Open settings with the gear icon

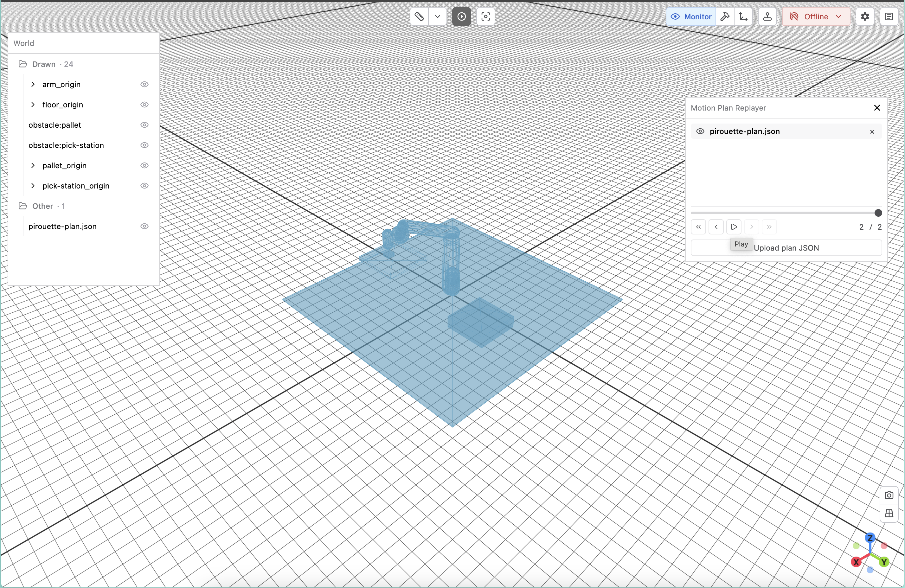pyautogui.click(x=865, y=17)
